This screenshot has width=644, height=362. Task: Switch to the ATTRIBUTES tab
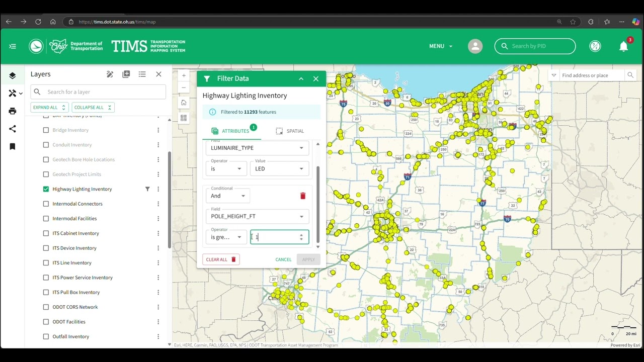[x=231, y=131]
